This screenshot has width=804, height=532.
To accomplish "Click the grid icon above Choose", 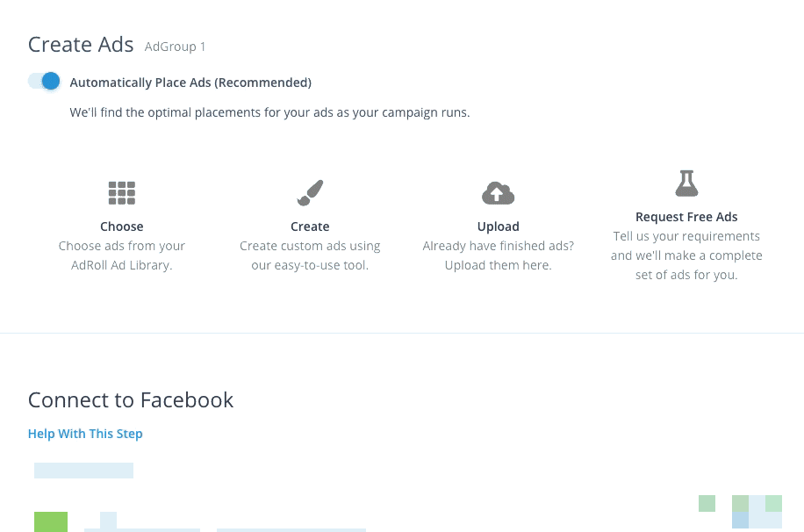I will coord(122,193).
